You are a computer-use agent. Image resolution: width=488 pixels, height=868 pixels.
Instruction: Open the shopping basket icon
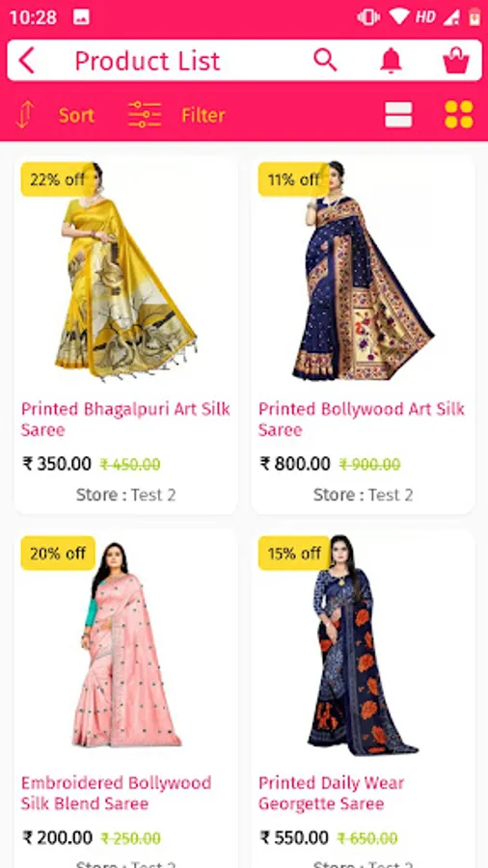point(457,61)
